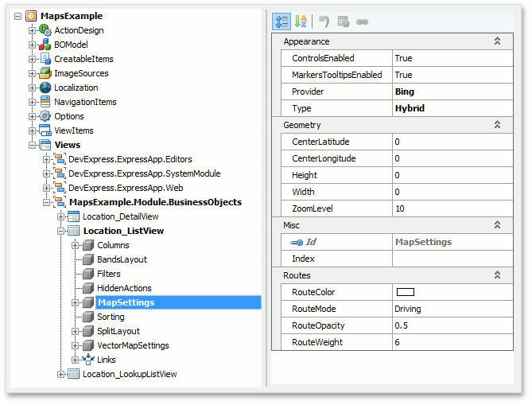
Task: Expand the Columns tree node
Action: [x=76, y=245]
